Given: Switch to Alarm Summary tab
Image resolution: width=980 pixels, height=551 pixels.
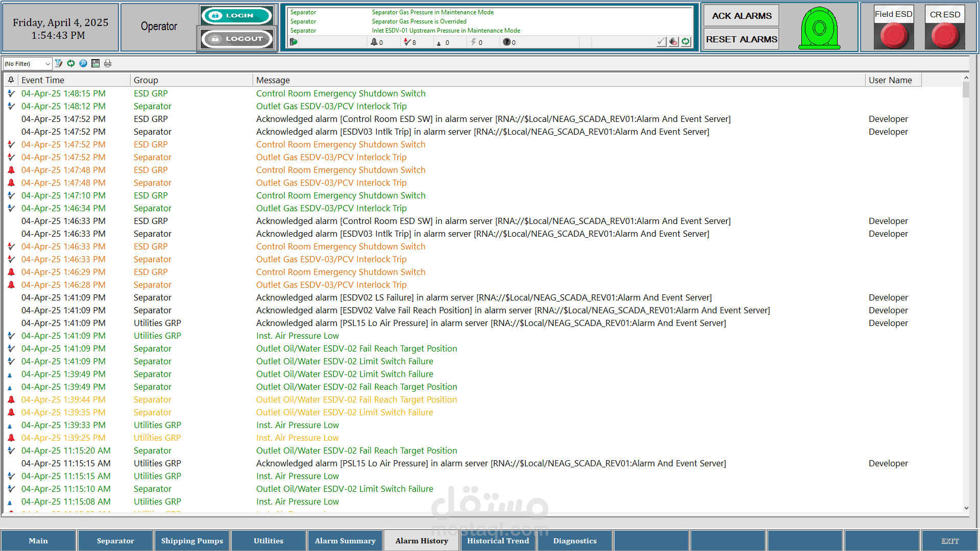Looking at the screenshot, I should pos(345,541).
